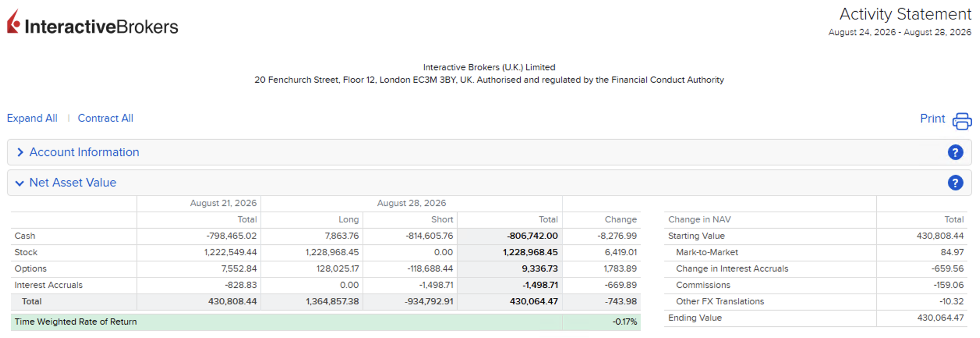
Task: Click the Ending Value label
Action: [695, 318]
